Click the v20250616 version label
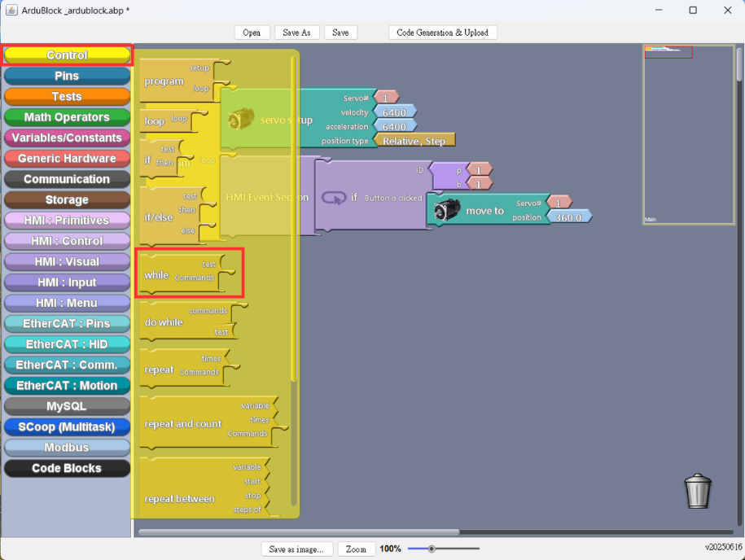 (723, 547)
